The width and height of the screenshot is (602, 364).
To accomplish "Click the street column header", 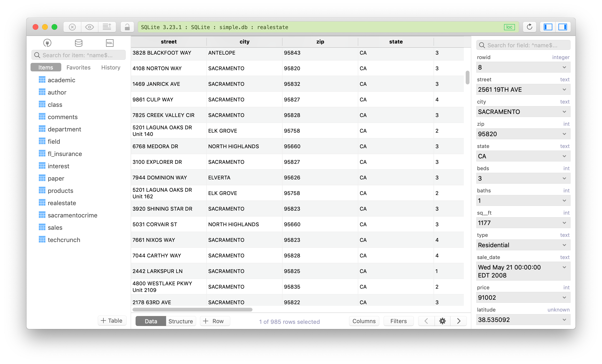I will pyautogui.click(x=168, y=42).
